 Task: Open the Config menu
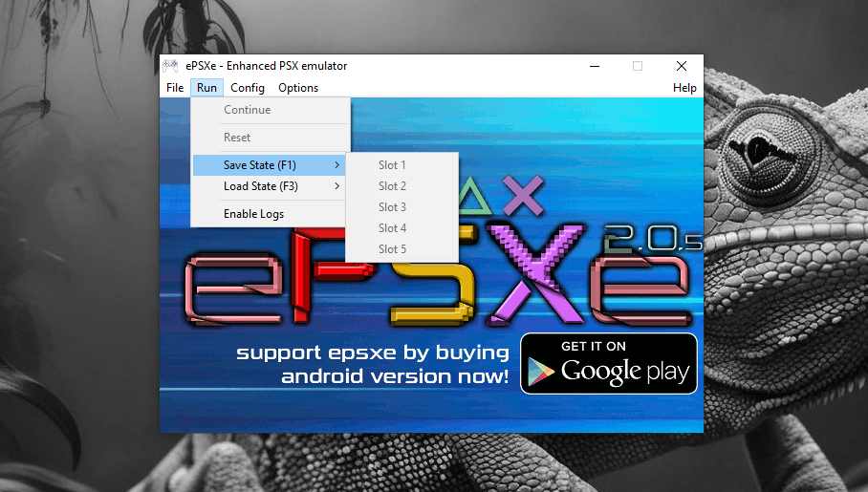[248, 88]
